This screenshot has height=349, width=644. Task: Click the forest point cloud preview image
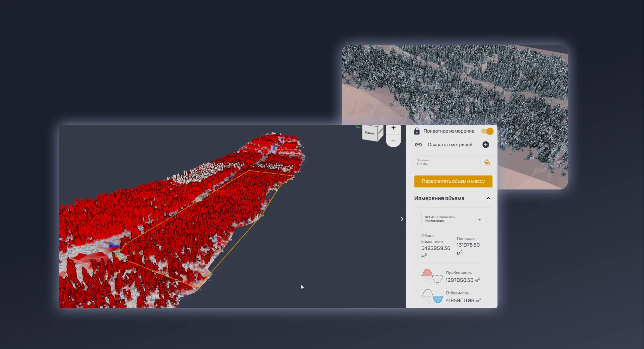coord(455,84)
